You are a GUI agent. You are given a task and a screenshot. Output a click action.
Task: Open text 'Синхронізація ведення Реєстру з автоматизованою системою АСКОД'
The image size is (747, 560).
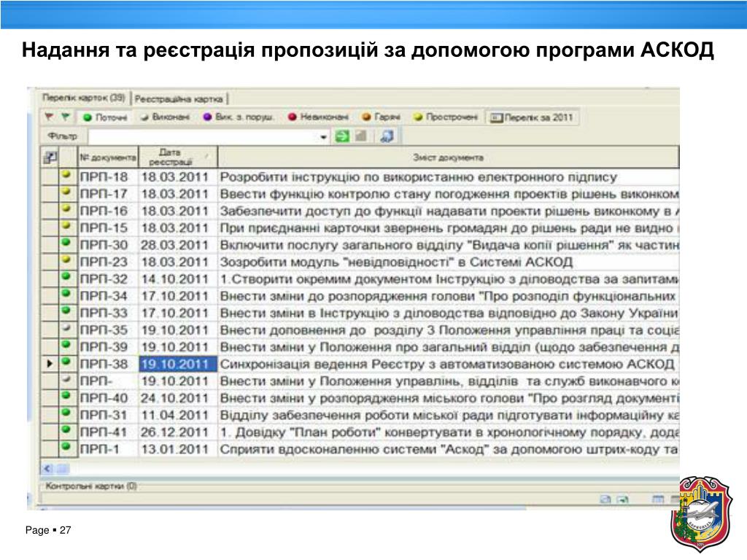pyautogui.click(x=447, y=365)
